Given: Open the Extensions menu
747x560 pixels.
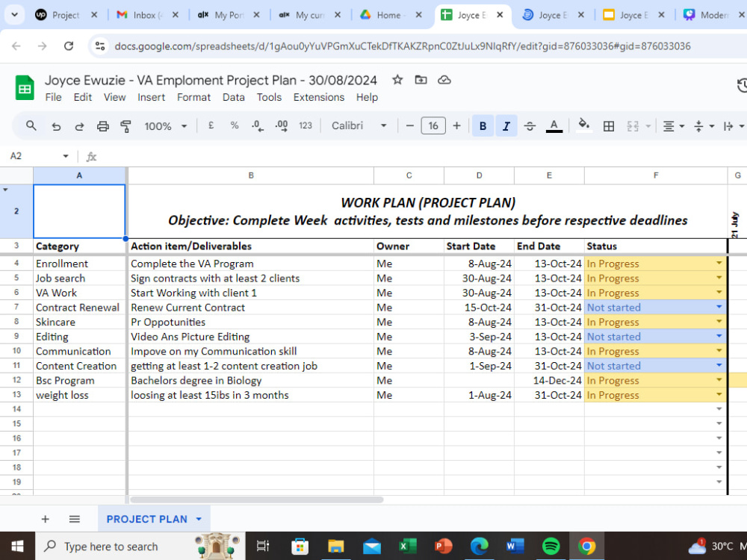Looking at the screenshot, I should click(x=319, y=97).
